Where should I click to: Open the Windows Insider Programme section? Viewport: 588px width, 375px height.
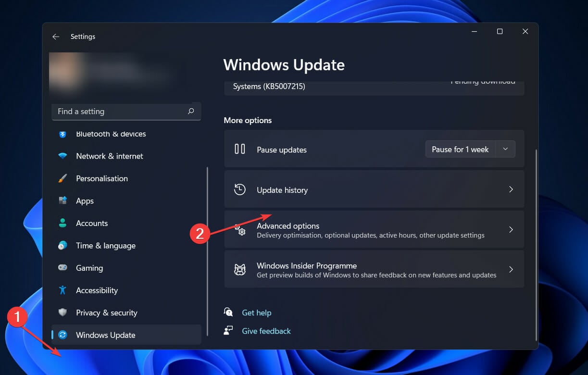[x=374, y=269]
